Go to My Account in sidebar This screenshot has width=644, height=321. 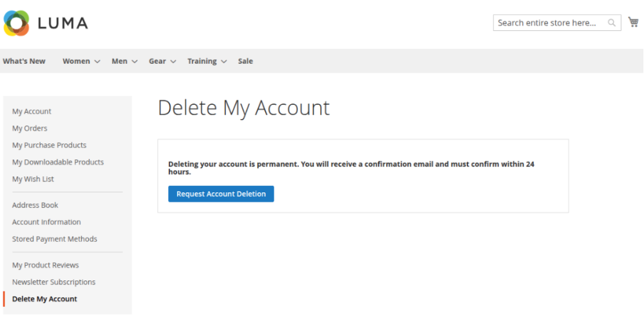[32, 111]
